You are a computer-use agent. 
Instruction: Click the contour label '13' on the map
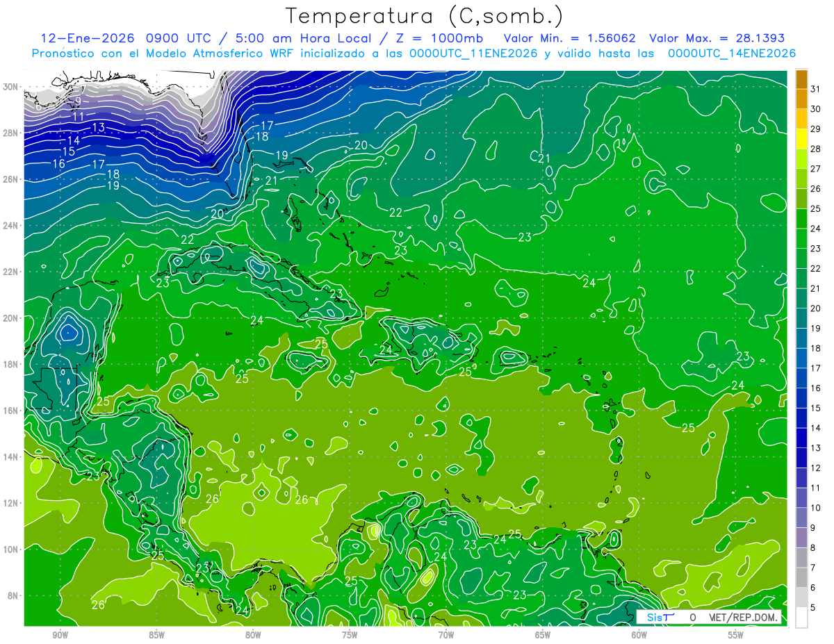pos(98,127)
